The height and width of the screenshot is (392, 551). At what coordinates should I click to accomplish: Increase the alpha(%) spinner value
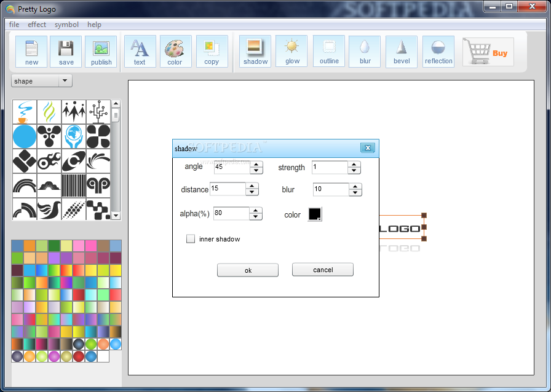click(x=255, y=210)
